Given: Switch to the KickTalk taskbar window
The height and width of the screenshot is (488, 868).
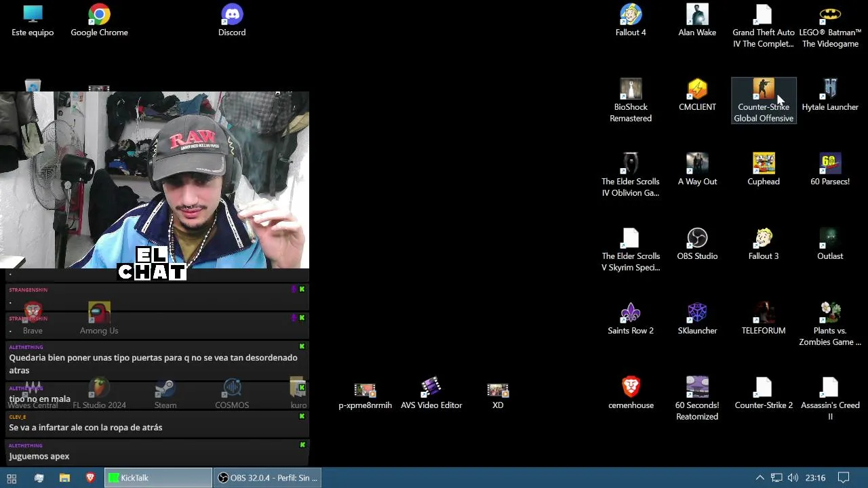Looking at the screenshot, I should click(158, 478).
